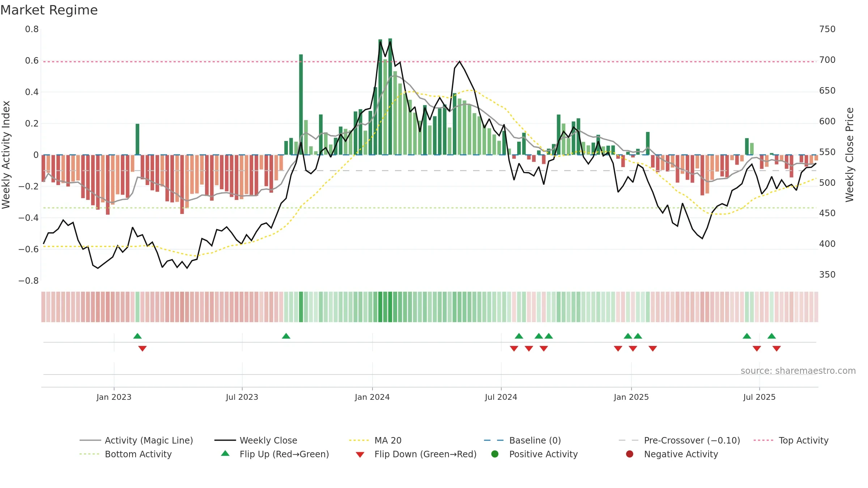Click Weekly Close line peak near 700
The image size is (868, 488).
(x=459, y=61)
